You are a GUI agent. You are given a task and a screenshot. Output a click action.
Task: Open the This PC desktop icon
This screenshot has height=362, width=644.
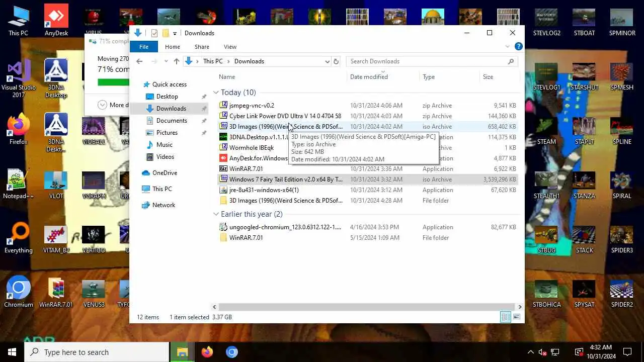pyautogui.click(x=19, y=20)
